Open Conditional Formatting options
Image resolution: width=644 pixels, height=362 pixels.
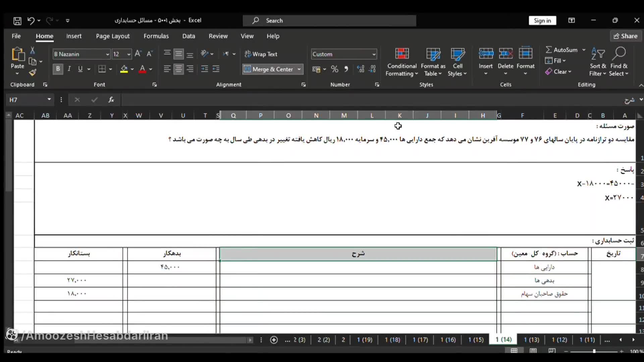(x=401, y=61)
